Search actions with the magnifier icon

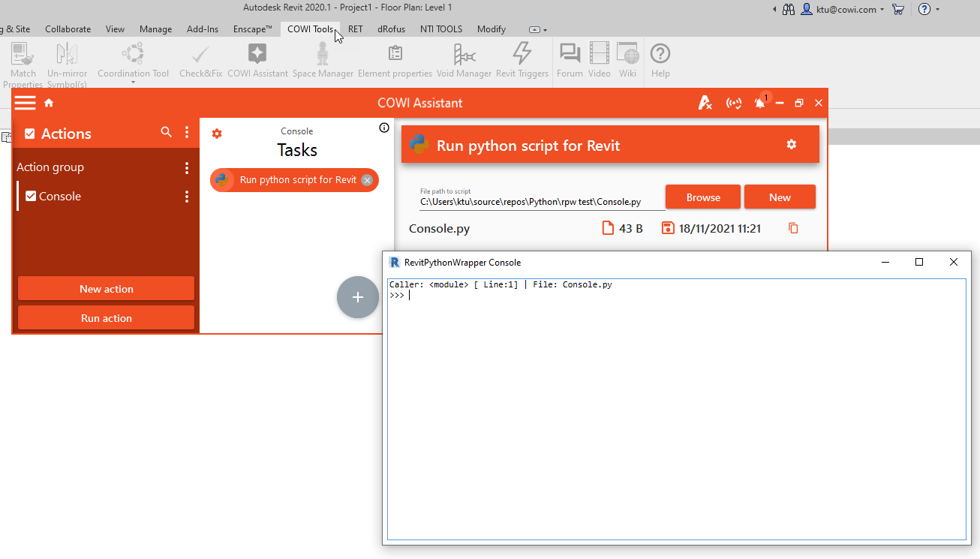click(x=167, y=133)
